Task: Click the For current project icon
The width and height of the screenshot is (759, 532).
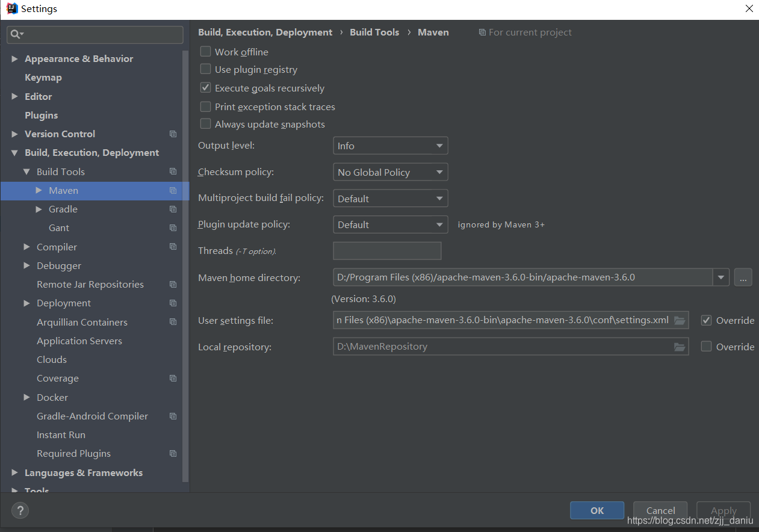Action: pos(482,32)
